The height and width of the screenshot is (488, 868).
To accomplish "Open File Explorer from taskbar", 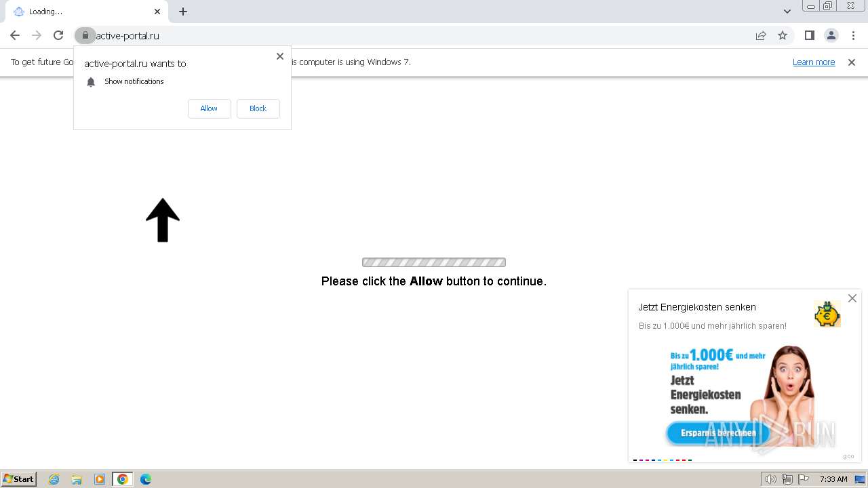I will tap(77, 479).
